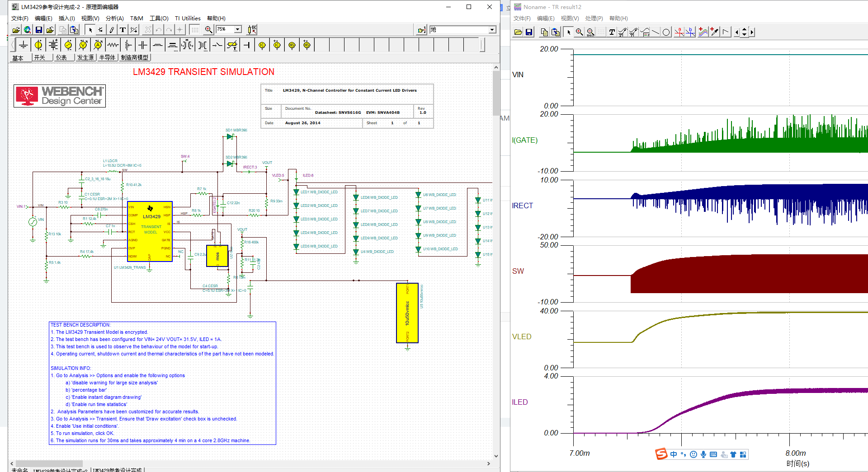Click the text tool in schematic editor
This screenshot has width=868, height=472.
(x=123, y=30)
